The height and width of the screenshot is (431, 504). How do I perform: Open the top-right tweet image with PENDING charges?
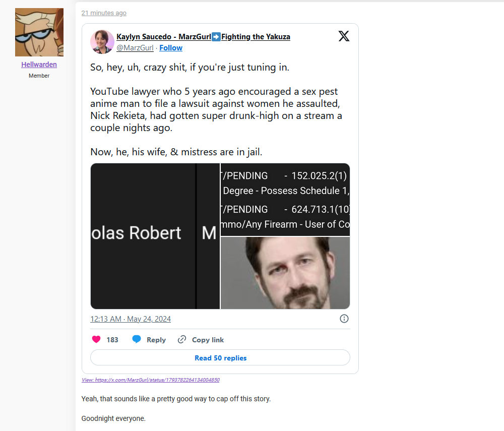pos(285,200)
